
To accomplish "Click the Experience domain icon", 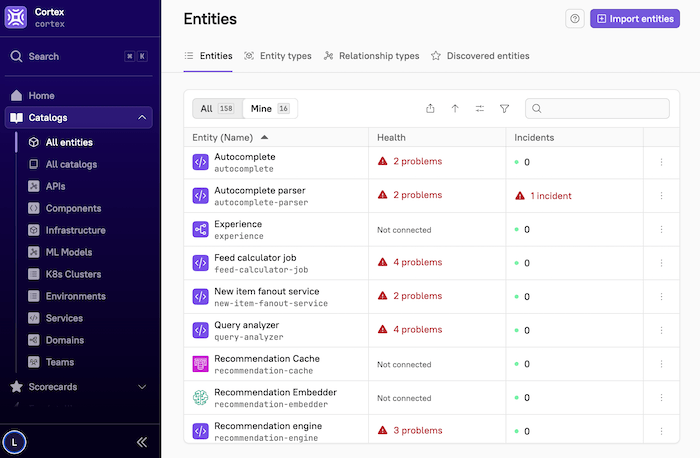I will click(x=200, y=229).
